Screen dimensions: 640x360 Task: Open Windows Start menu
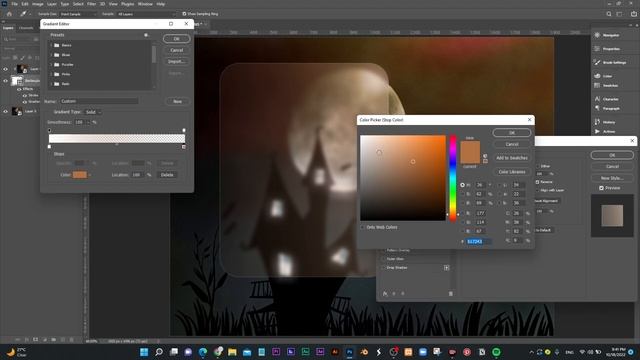pyautogui.click(x=144, y=352)
